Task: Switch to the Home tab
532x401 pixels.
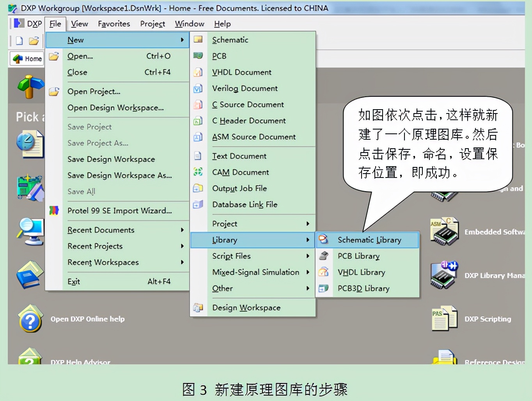Action: 26,59
